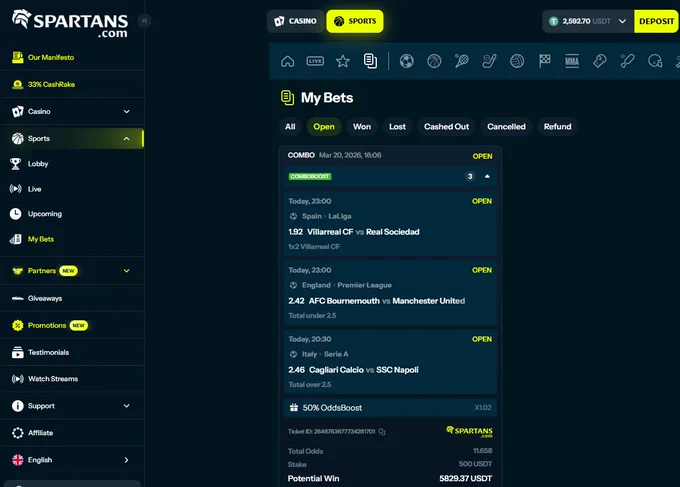Click the English UK flag icon
680x487 pixels.
tap(18, 460)
